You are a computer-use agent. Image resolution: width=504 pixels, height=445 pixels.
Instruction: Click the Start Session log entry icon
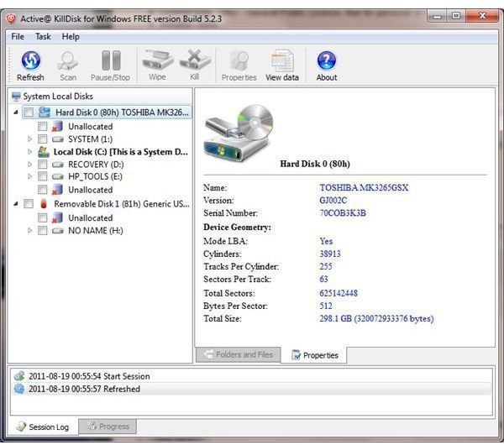pos(19,376)
